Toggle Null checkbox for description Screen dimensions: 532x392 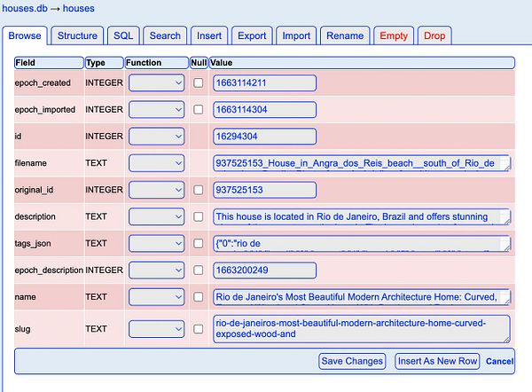click(x=198, y=216)
